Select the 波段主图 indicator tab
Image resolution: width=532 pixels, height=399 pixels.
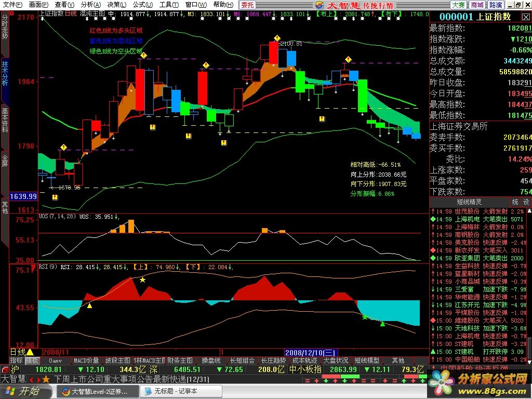tap(117, 361)
